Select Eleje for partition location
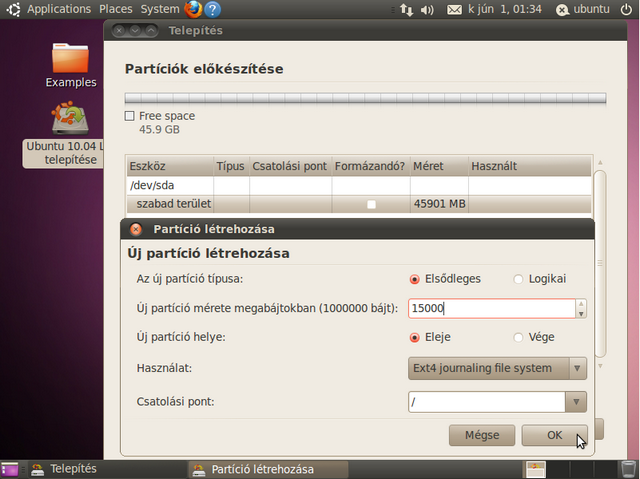The width and height of the screenshot is (640, 479). tap(415, 338)
